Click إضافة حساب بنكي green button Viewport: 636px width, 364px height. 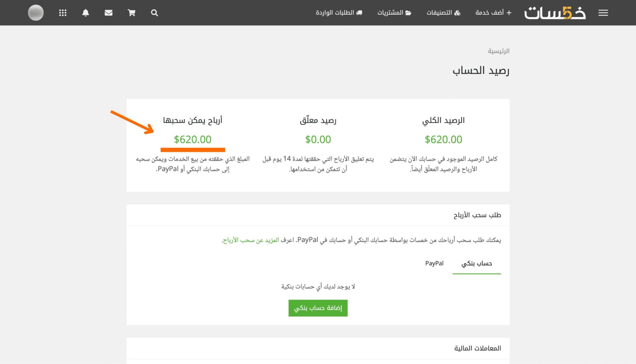(318, 308)
